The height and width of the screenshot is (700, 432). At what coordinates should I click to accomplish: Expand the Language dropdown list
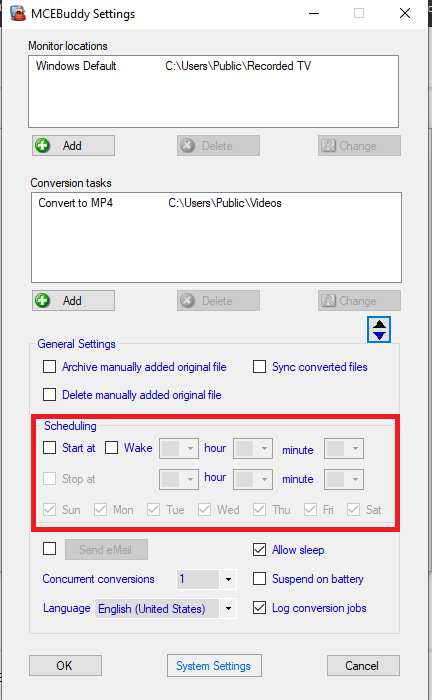point(228,608)
